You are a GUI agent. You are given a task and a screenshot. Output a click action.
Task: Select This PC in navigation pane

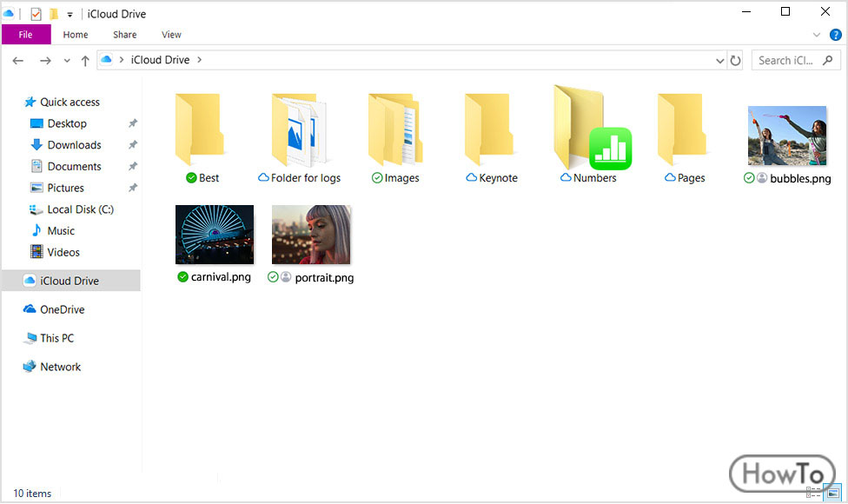click(x=56, y=339)
